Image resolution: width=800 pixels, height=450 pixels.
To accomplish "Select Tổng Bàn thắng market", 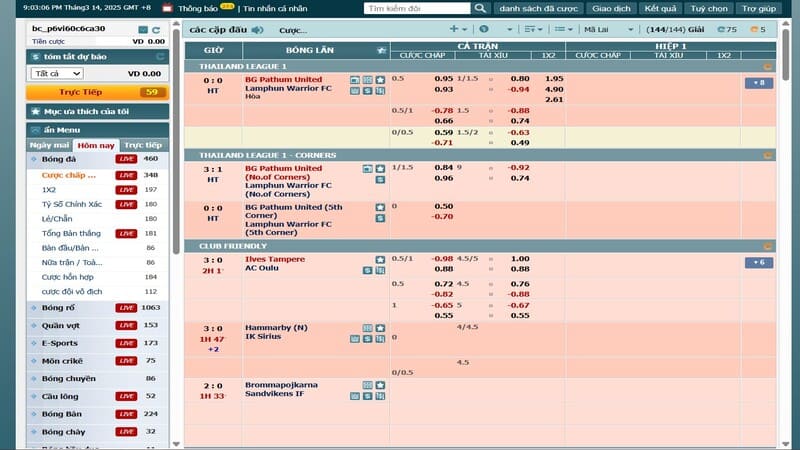I will pos(71,234).
